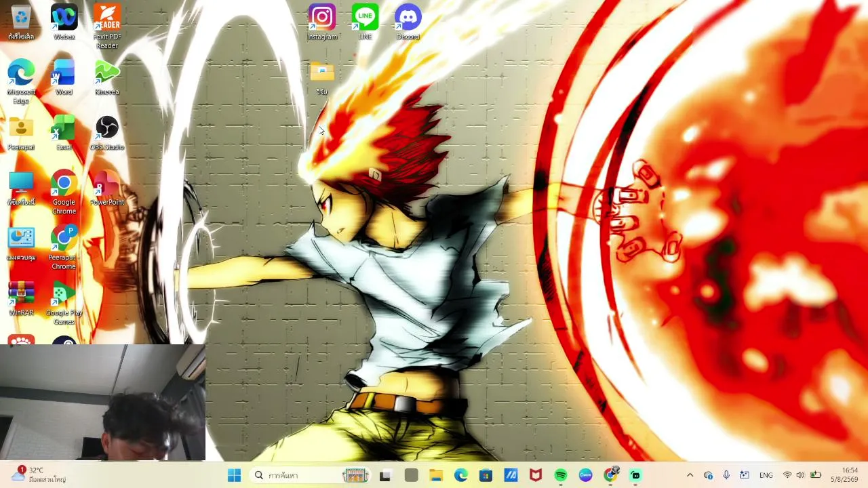Select the This PC monitor desktop icon
This screenshot has height=488, width=868.
pyautogui.click(x=21, y=188)
